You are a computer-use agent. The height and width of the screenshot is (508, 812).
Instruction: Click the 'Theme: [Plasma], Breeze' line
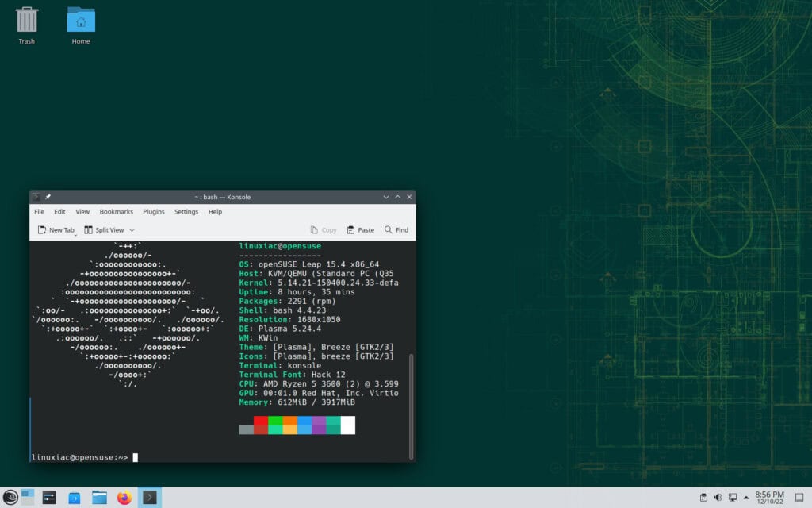coord(316,347)
